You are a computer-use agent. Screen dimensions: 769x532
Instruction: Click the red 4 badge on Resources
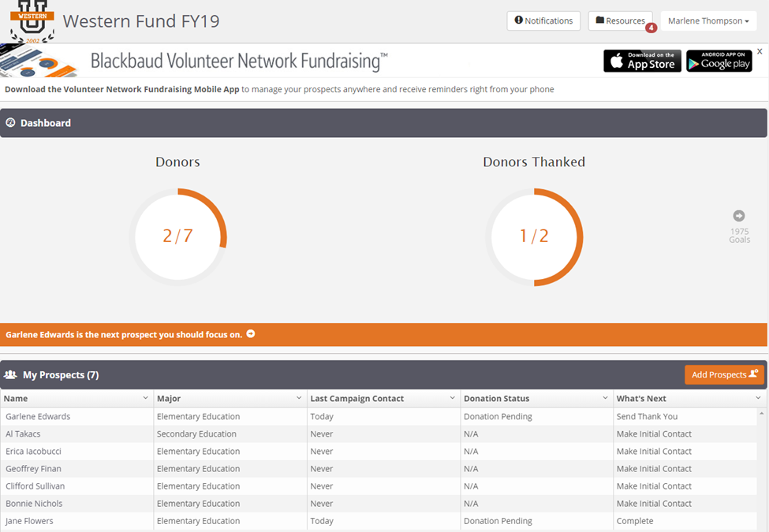pos(651,28)
